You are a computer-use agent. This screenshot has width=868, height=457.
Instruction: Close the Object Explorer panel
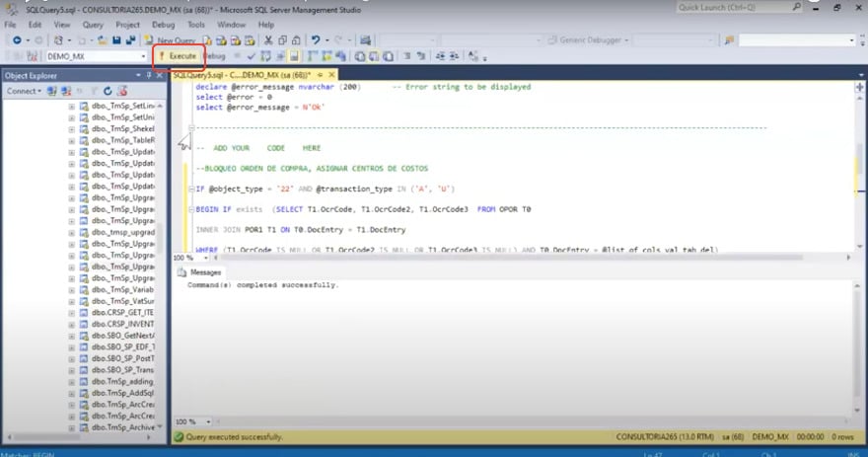coord(161,75)
